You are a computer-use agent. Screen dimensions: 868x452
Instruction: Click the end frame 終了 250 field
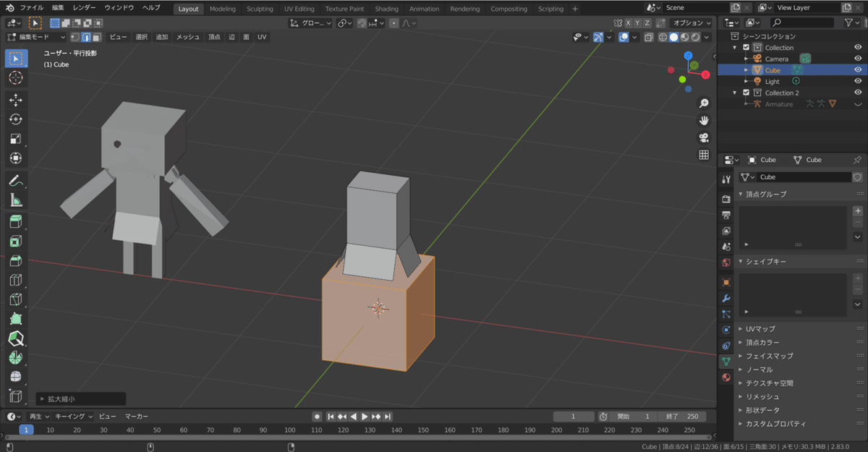click(x=683, y=417)
